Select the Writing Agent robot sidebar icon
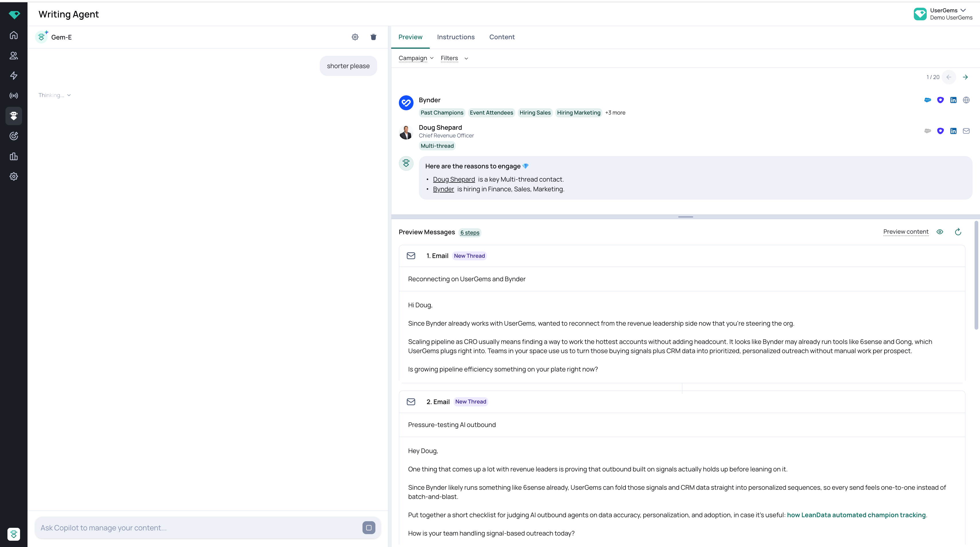Image resolution: width=980 pixels, height=547 pixels. point(14,116)
